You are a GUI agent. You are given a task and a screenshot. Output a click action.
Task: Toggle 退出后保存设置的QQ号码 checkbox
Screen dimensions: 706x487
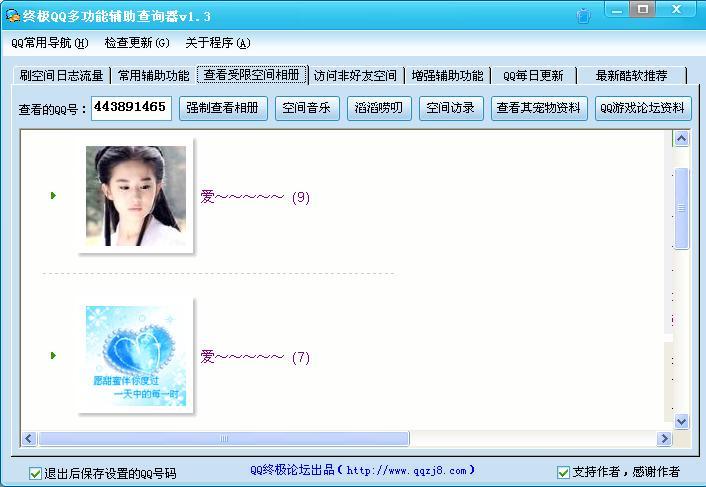point(35,473)
